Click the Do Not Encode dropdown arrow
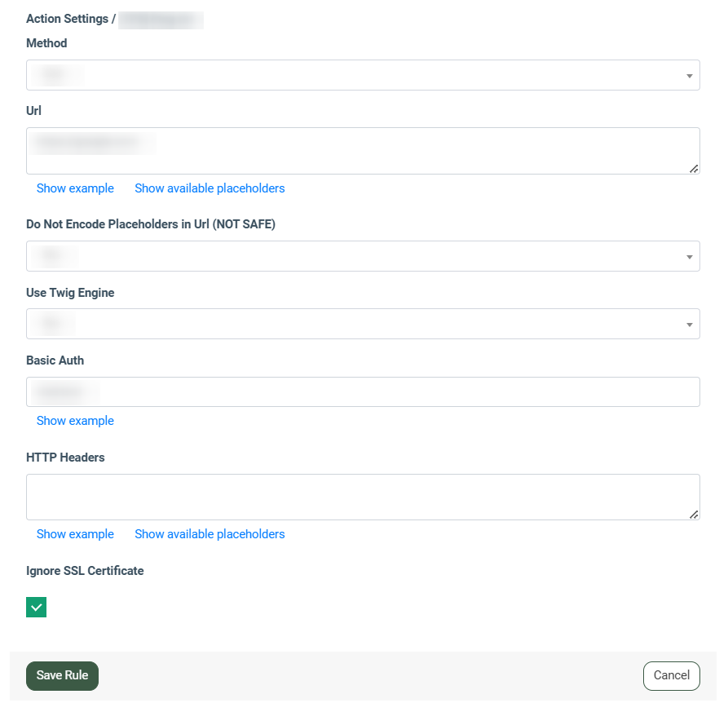This screenshot has width=728, height=703. point(689,257)
